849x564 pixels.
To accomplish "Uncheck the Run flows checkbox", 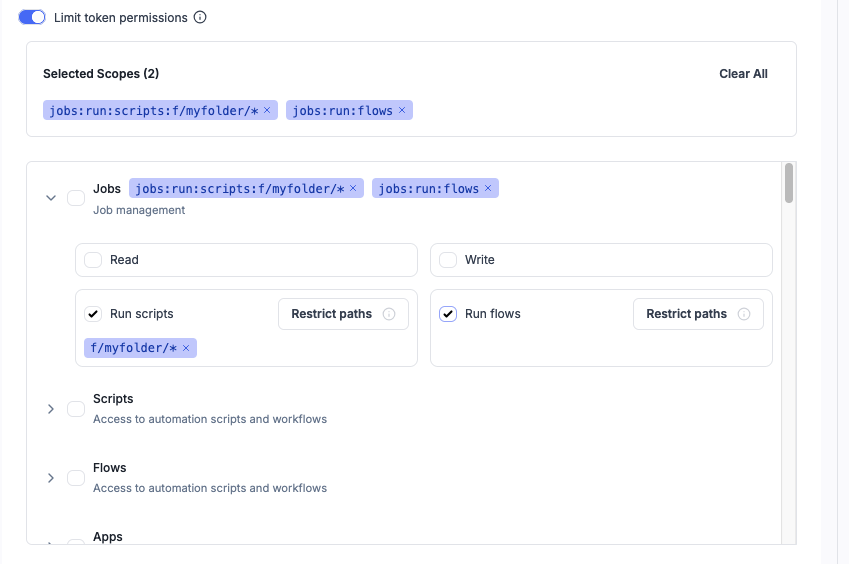I will (x=448, y=314).
